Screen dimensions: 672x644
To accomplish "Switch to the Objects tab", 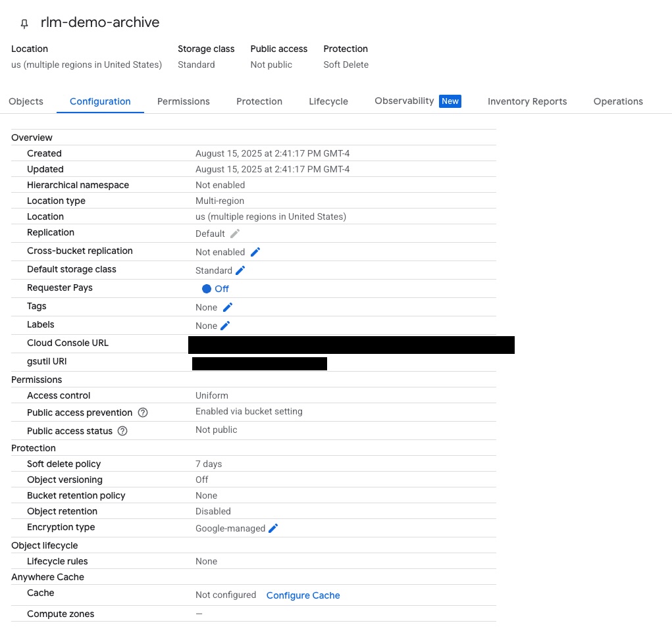I will click(x=26, y=101).
